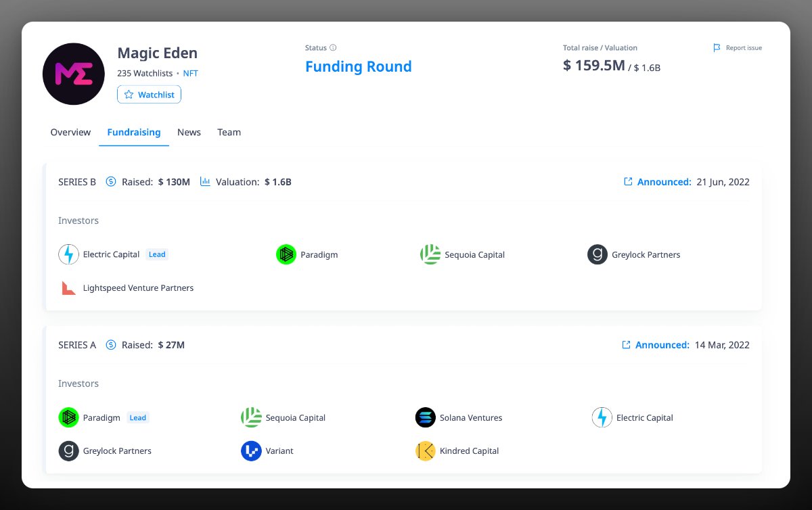Click the Variant logo
The height and width of the screenshot is (510, 812).
coord(251,450)
